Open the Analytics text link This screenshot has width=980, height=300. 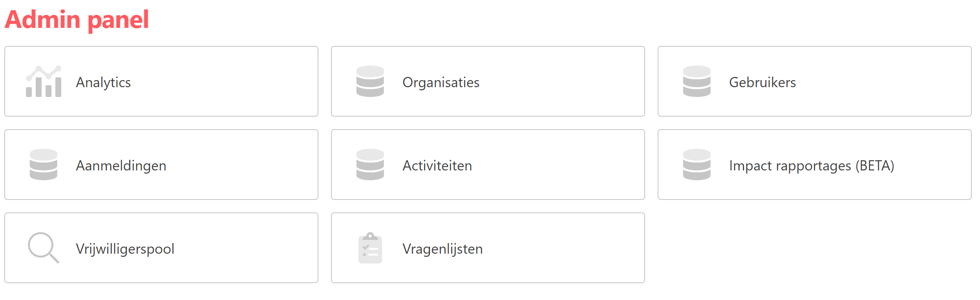(x=103, y=82)
